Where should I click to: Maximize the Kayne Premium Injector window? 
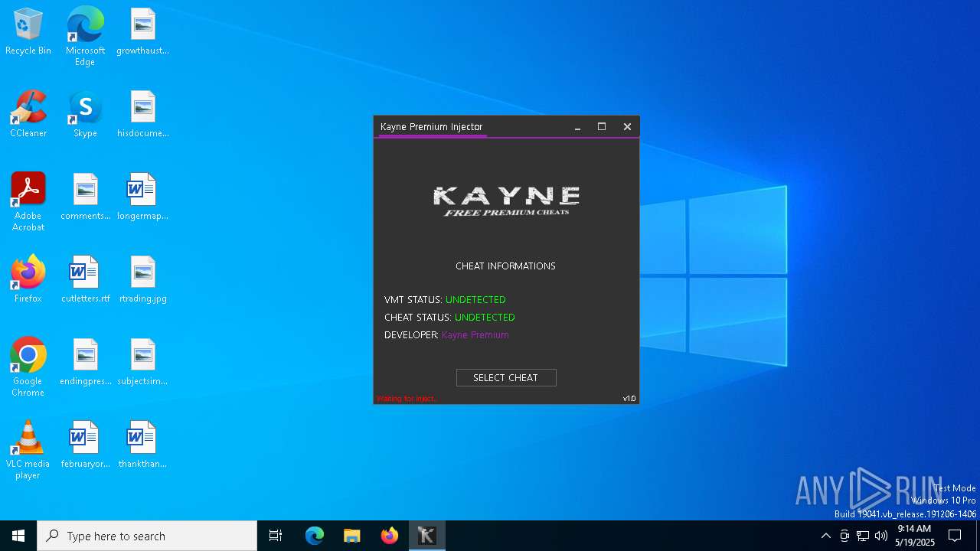pos(602,127)
